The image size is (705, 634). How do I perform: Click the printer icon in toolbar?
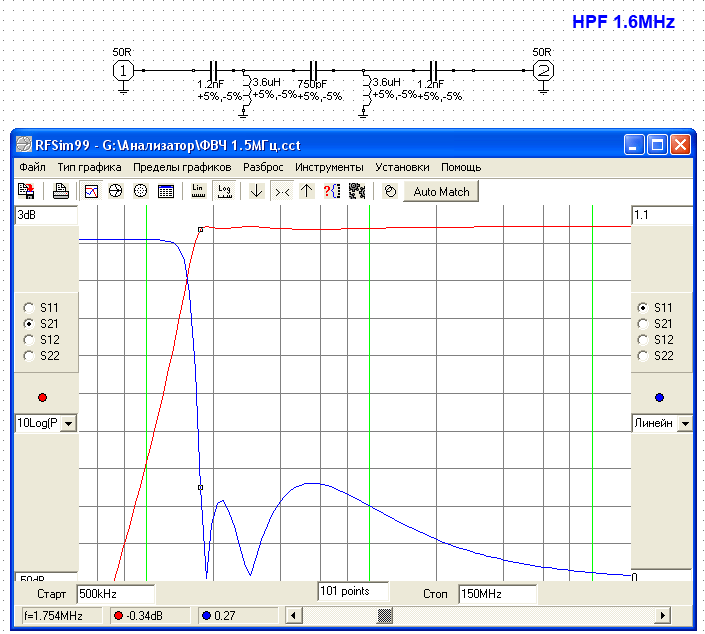[61, 191]
